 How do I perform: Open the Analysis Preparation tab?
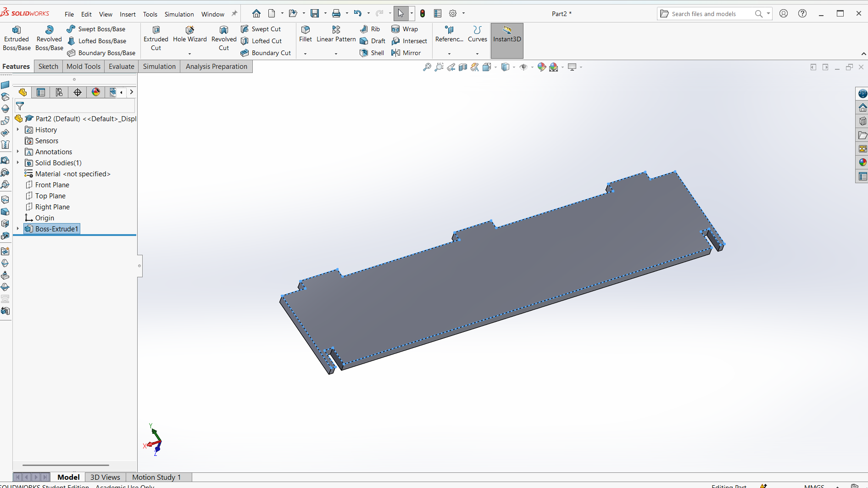(217, 67)
